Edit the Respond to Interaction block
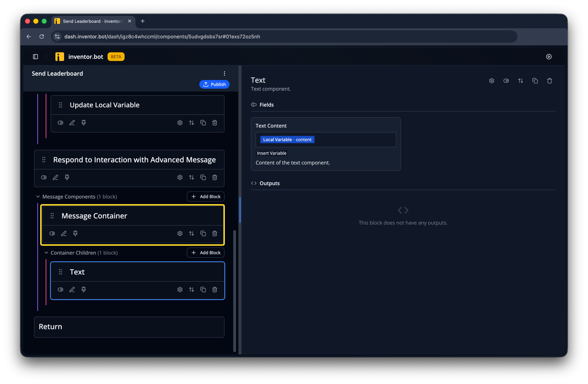Image resolution: width=588 pixels, height=384 pixels. click(x=55, y=178)
